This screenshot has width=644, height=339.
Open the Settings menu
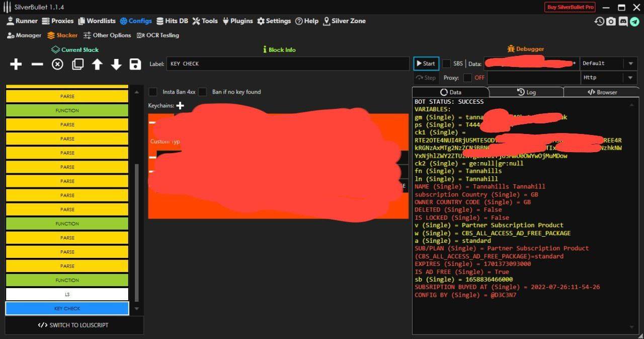(x=274, y=21)
